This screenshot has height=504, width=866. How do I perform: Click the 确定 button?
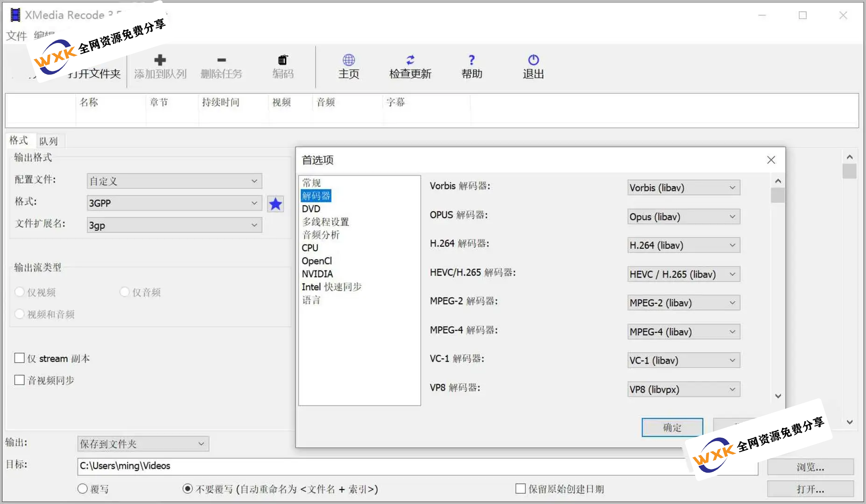[x=672, y=427]
